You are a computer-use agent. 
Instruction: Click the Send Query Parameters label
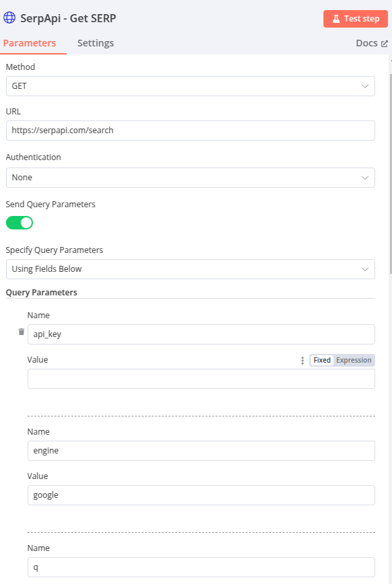[50, 204]
